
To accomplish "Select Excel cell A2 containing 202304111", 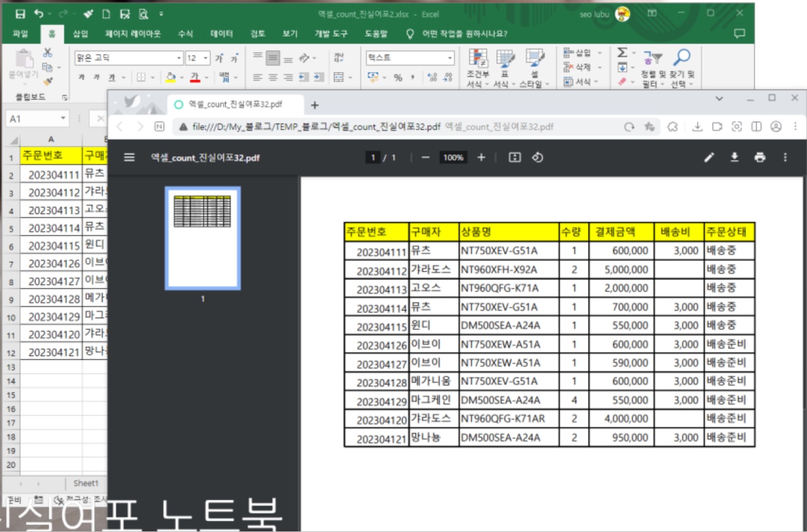I will pos(51,174).
